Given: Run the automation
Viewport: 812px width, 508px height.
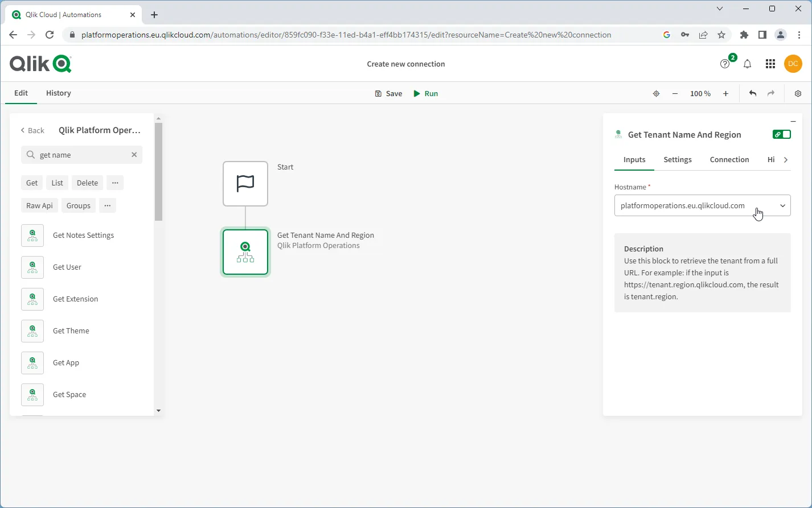Looking at the screenshot, I should point(425,93).
